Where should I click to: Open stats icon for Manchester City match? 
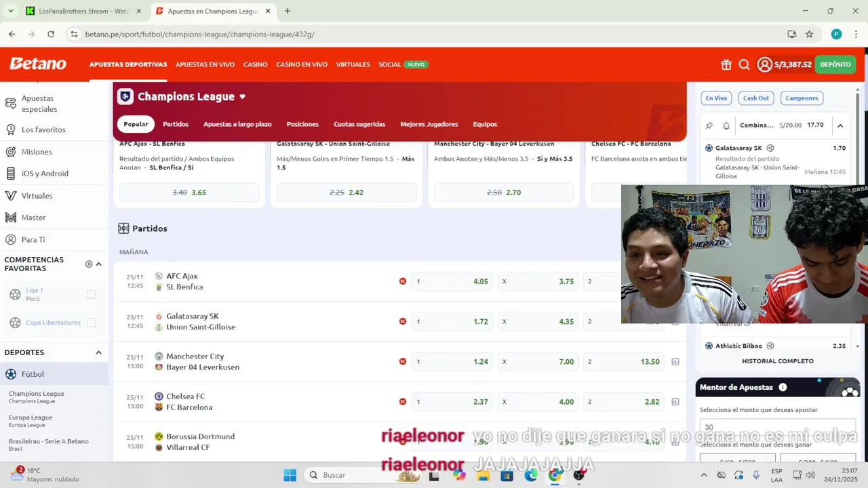point(675,362)
